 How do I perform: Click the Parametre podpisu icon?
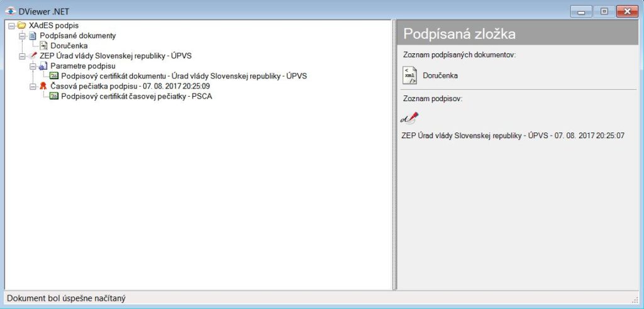(x=43, y=66)
